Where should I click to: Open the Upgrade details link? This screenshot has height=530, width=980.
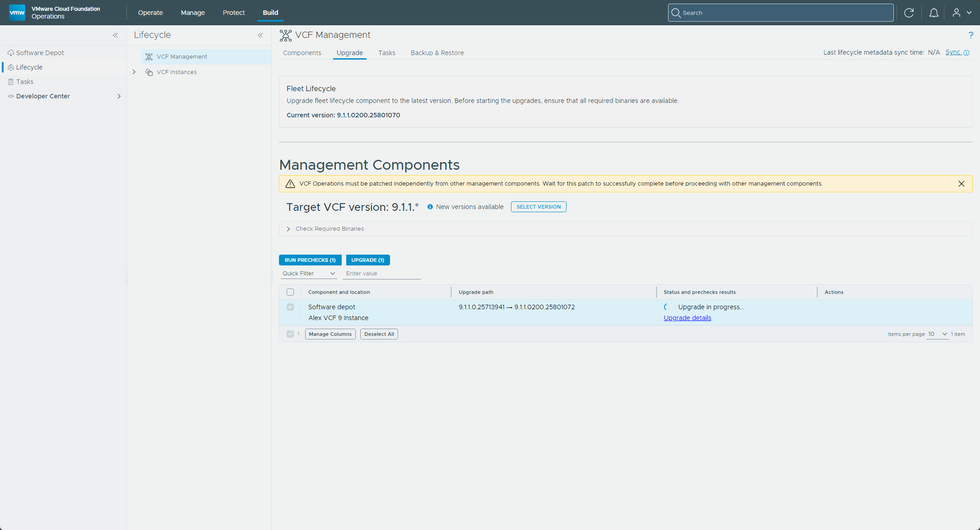click(x=687, y=318)
